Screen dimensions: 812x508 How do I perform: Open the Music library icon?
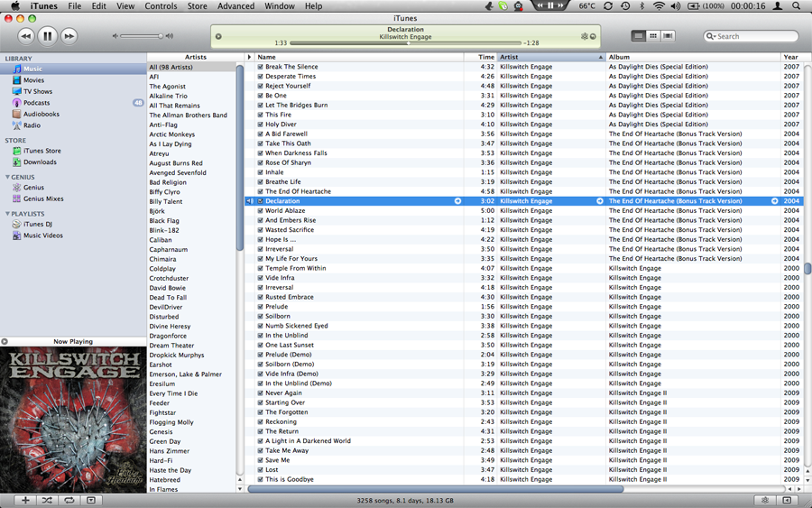point(17,69)
